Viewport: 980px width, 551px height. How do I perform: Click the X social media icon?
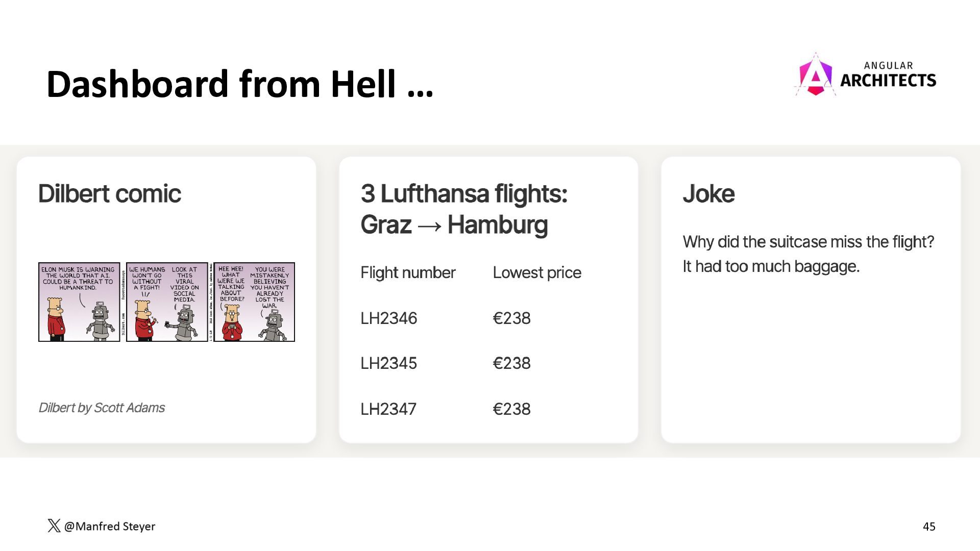pos(54,526)
